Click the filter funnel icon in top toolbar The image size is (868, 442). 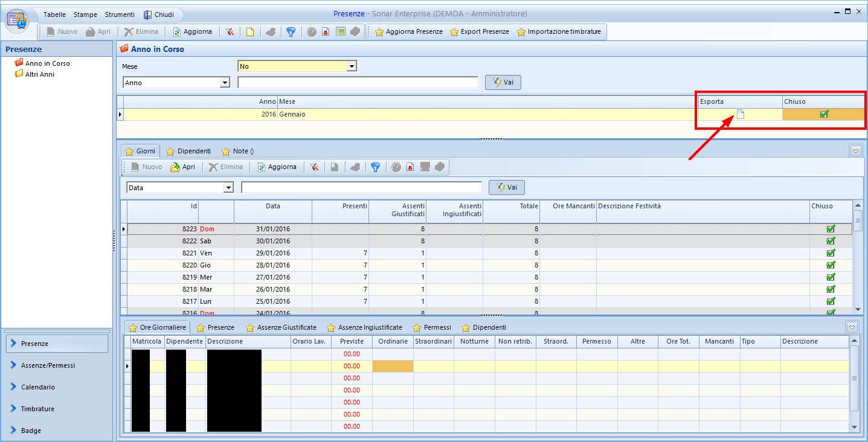click(x=291, y=32)
